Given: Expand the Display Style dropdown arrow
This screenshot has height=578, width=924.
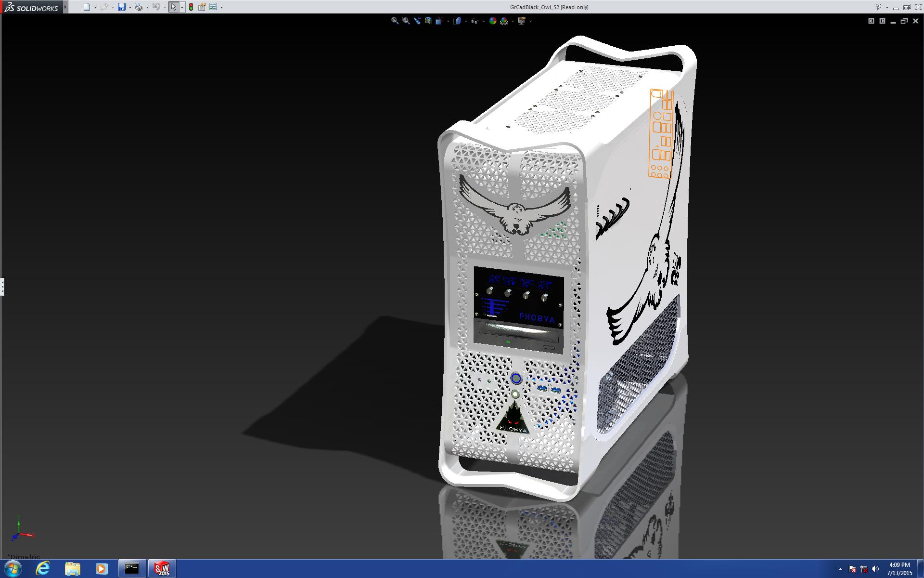Looking at the screenshot, I should pos(466,21).
